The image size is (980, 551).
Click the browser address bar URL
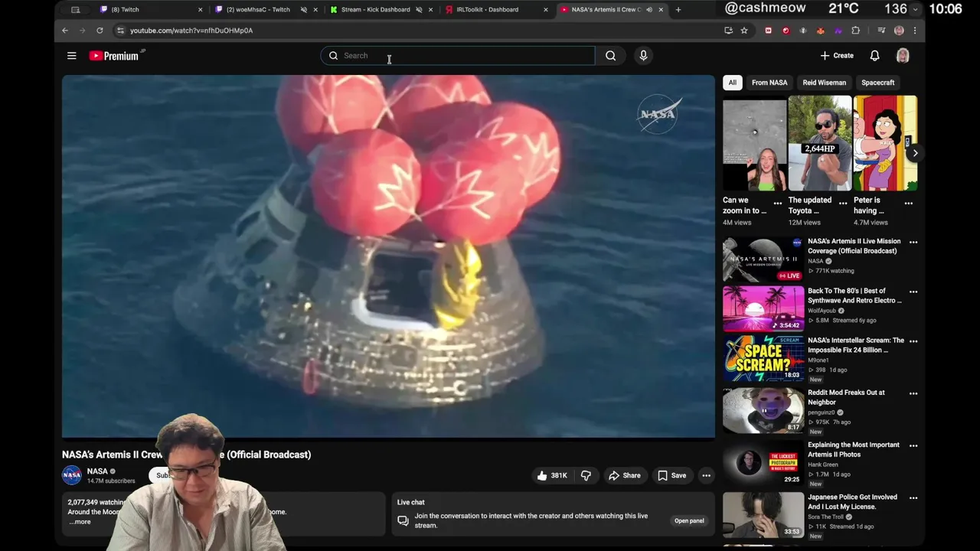point(191,31)
